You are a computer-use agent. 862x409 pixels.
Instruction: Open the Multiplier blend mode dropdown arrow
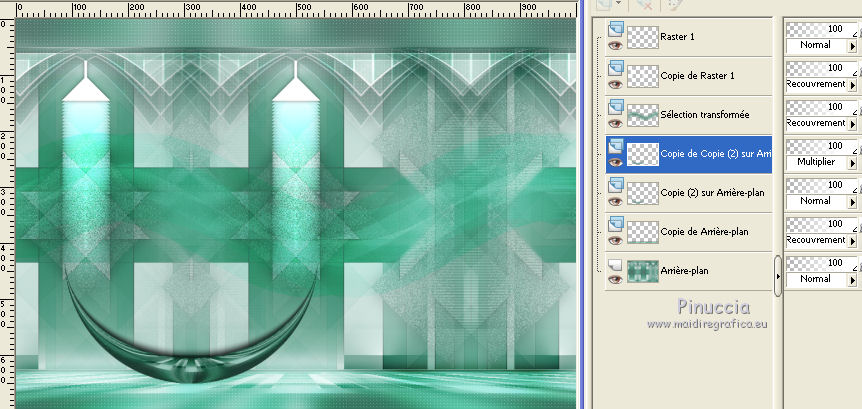click(853, 163)
